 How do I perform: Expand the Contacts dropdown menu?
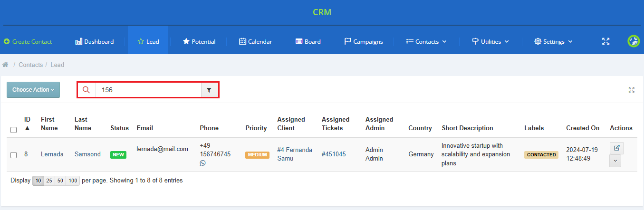(x=426, y=42)
